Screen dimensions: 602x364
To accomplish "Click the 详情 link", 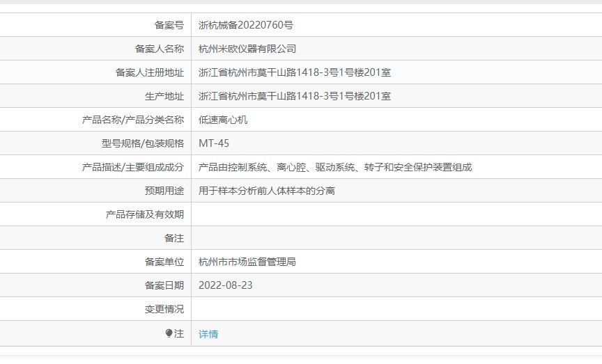I will click(x=208, y=334).
